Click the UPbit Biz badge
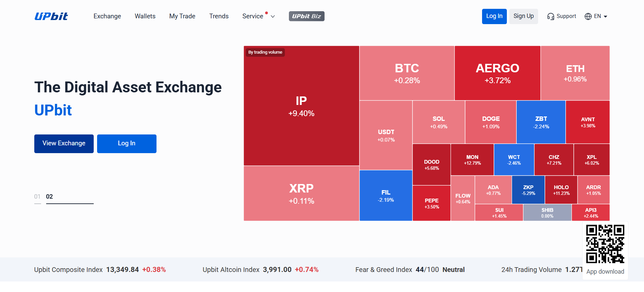The height and width of the screenshot is (292, 644). point(306,16)
